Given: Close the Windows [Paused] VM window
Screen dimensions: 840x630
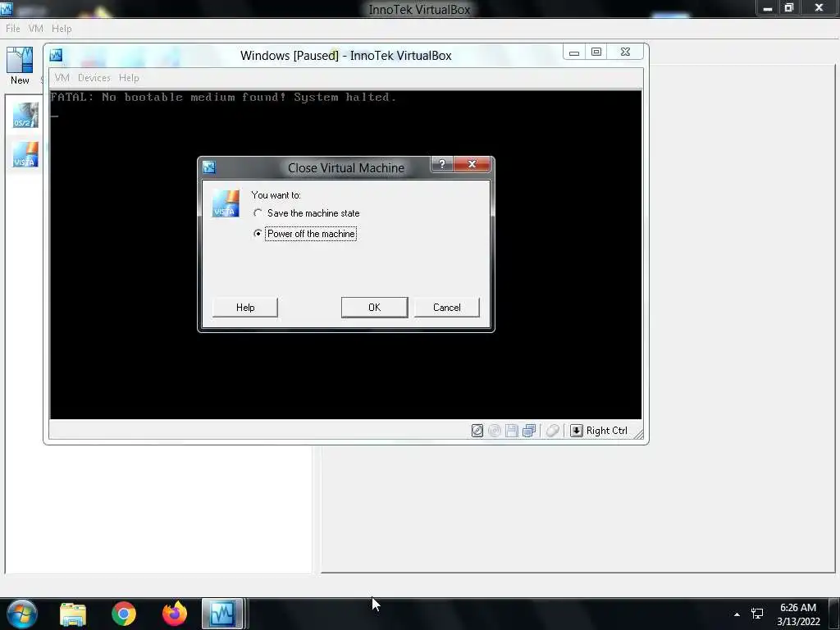Looking at the screenshot, I should [625, 52].
